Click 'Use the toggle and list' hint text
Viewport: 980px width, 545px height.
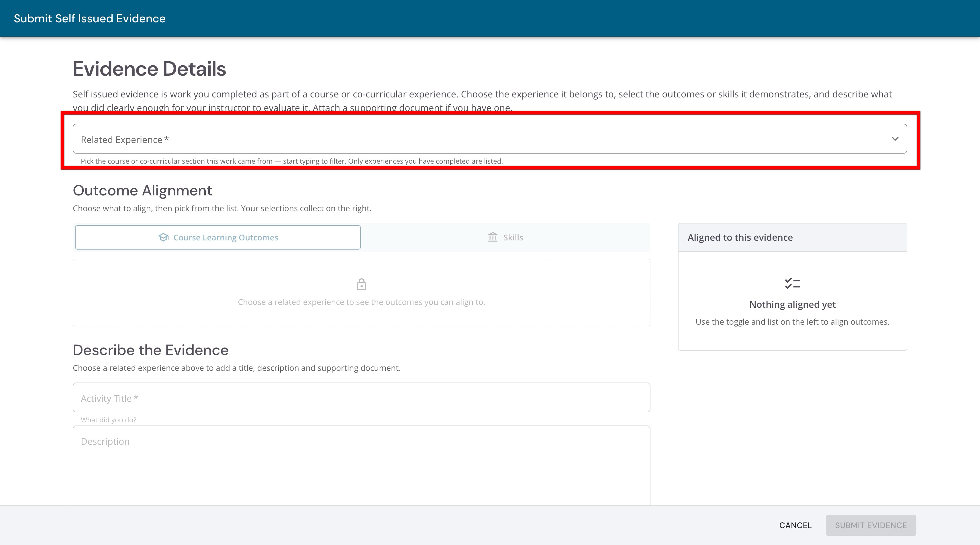pyautogui.click(x=792, y=322)
